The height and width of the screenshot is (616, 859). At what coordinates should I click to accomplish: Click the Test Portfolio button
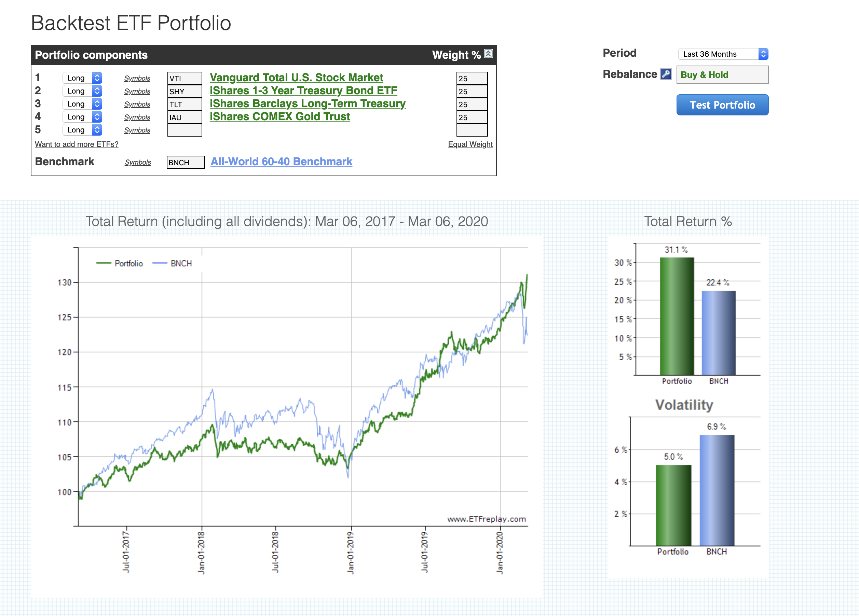click(722, 105)
